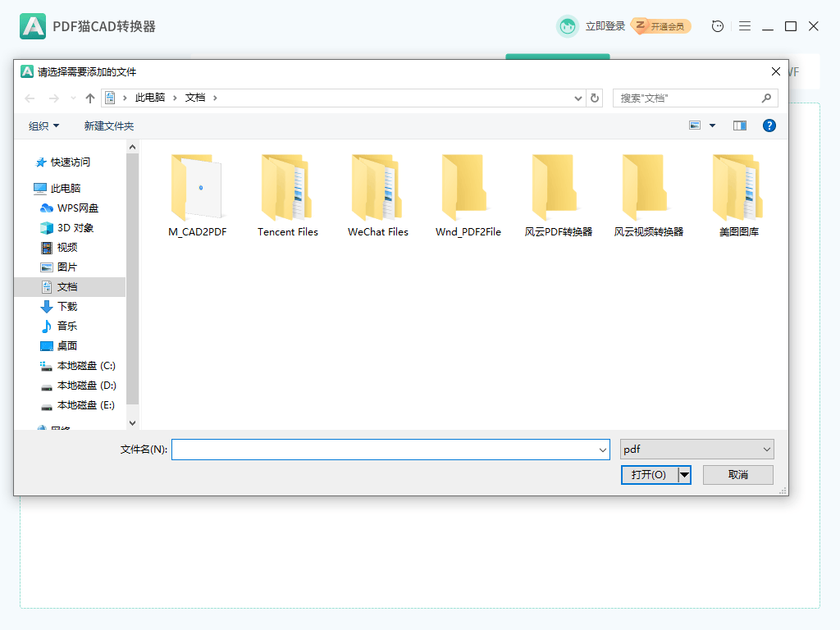Refresh the folder view
This screenshot has height=630, width=840.
pyautogui.click(x=595, y=98)
